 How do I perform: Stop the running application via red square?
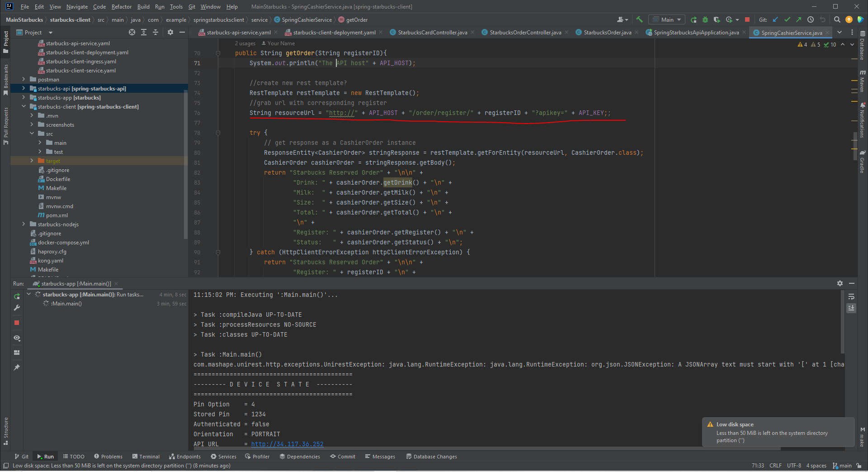(747, 20)
